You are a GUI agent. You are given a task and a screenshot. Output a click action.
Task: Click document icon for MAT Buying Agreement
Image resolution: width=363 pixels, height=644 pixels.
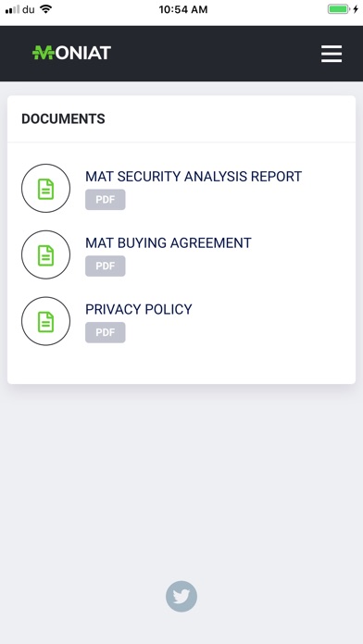[45, 254]
